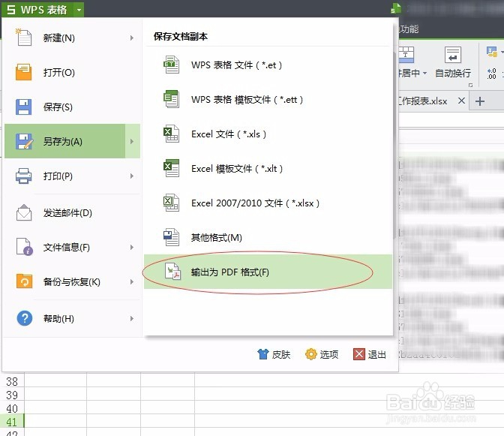The height and width of the screenshot is (436, 504).
Task: Click the red Exit X icon
Action: tap(359, 354)
